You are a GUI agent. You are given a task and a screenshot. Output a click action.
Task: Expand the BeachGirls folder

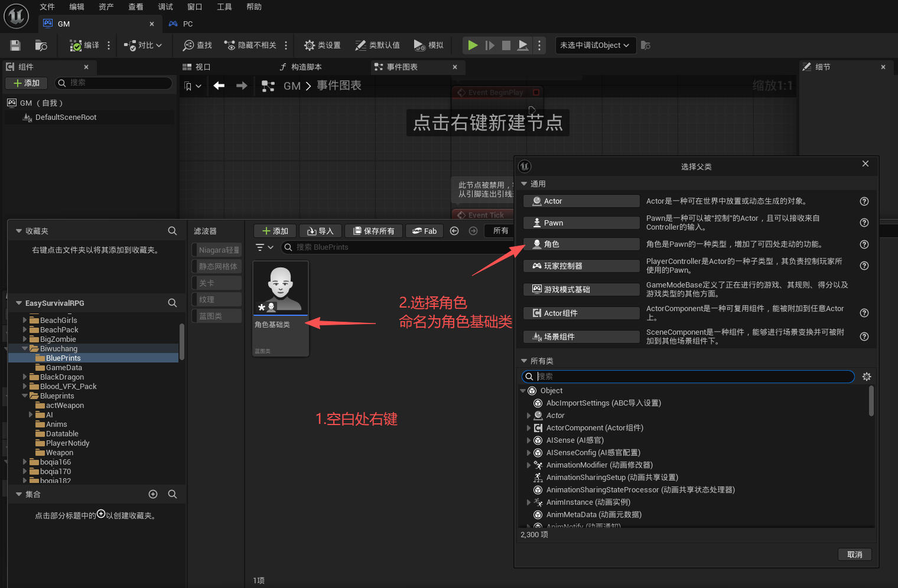pyautogui.click(x=25, y=321)
